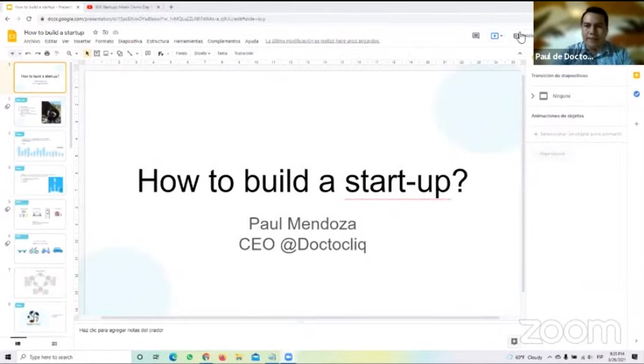Click Seleccionar un objeto para animarlo
Viewport: 644px width, 364px height.
click(578, 134)
